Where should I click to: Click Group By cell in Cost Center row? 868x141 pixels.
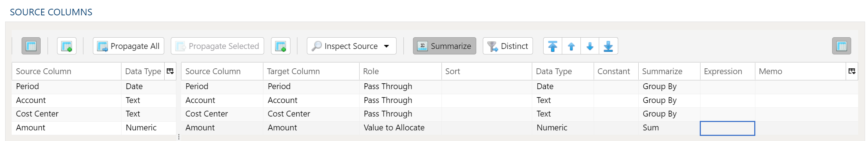669,114
